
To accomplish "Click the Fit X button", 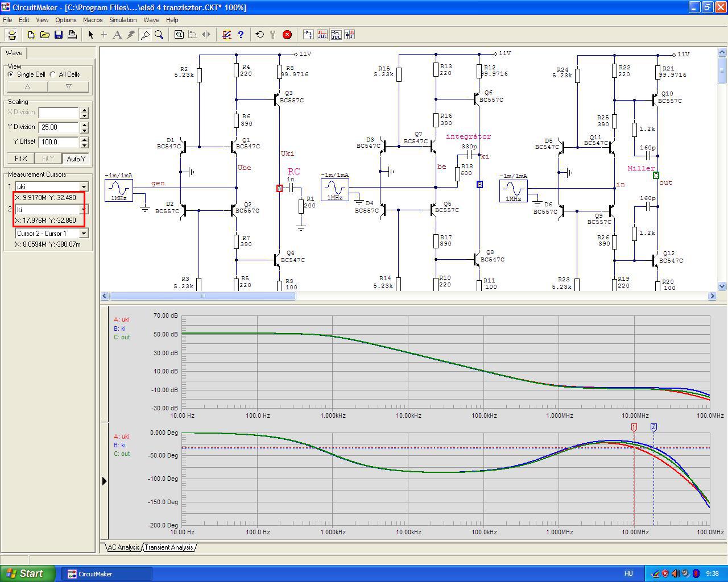I will pos(21,159).
